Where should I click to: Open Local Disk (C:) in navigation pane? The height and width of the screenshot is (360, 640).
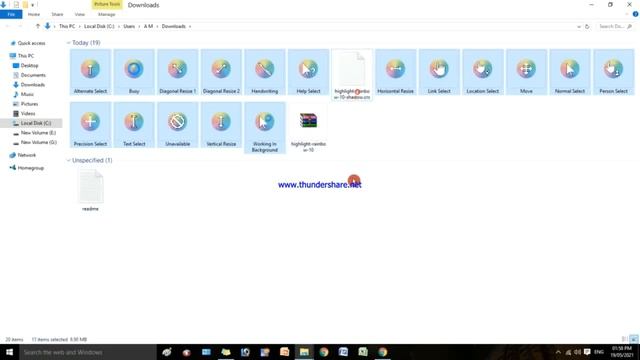pos(36,123)
